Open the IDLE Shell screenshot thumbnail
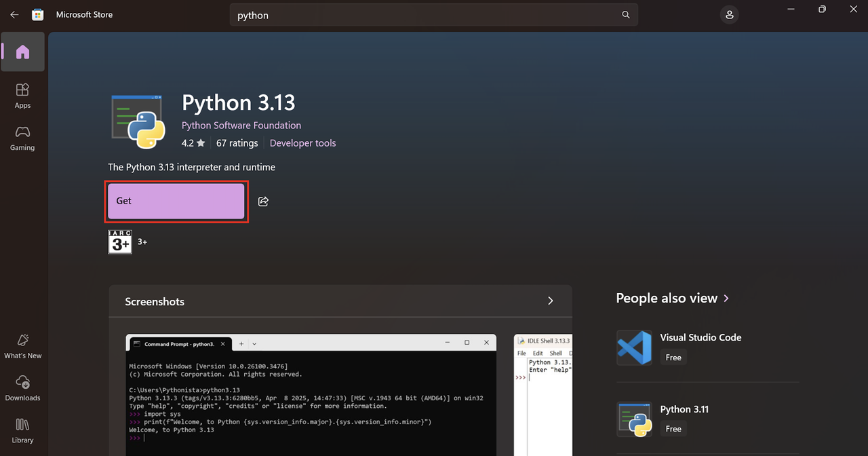The width and height of the screenshot is (868, 456). [543, 394]
